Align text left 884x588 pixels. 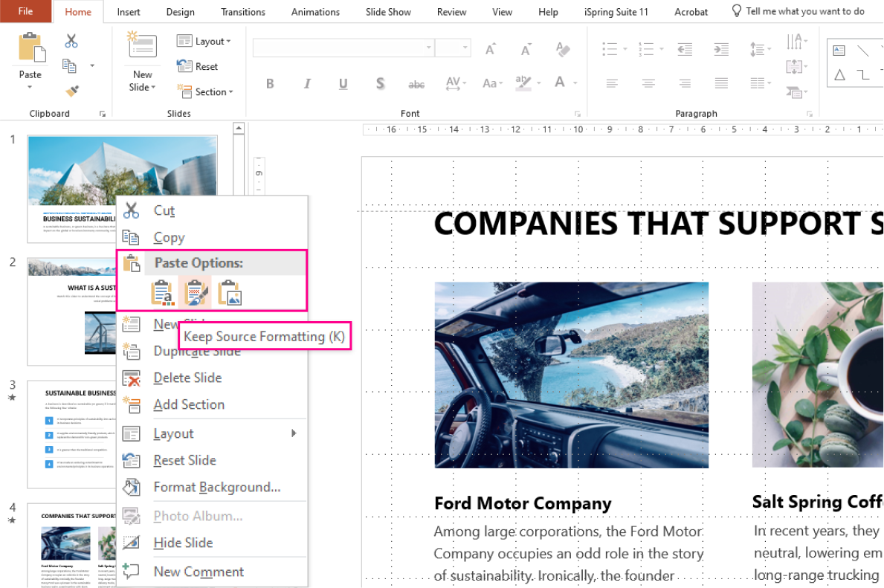[612, 83]
